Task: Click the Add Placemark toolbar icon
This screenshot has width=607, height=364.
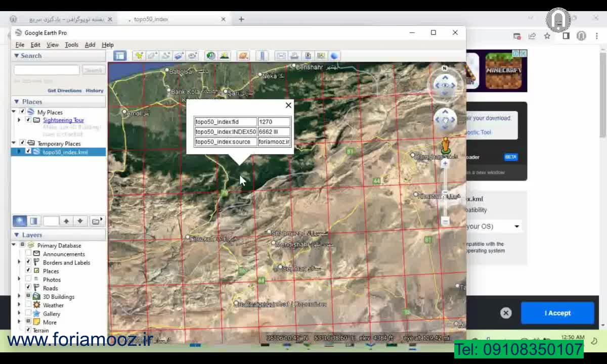Action: click(138, 56)
